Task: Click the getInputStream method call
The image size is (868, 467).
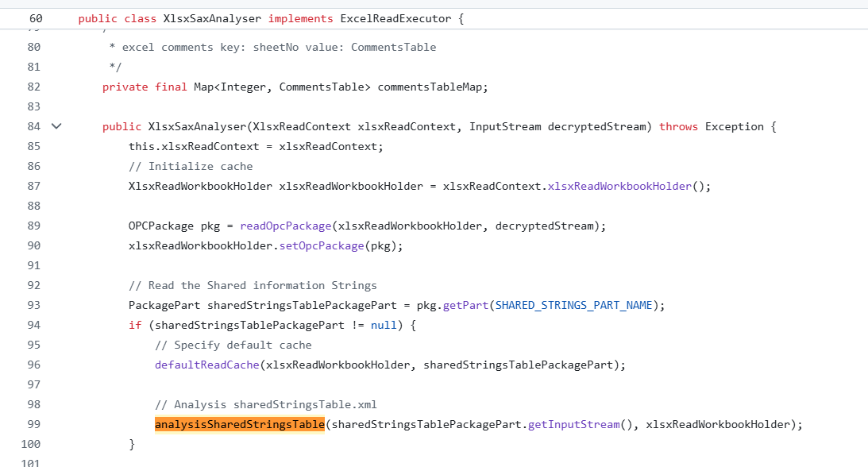Action: [x=573, y=424]
